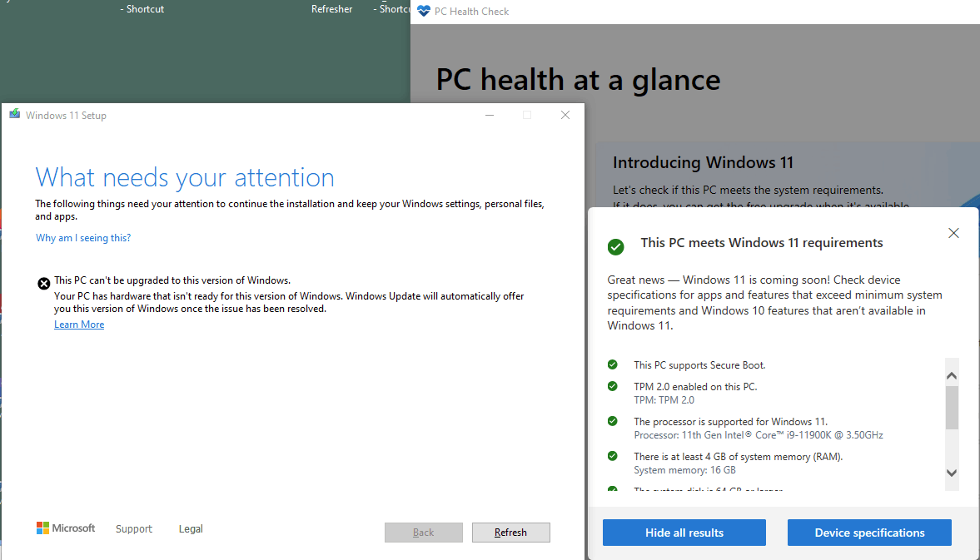Click the Refresher desktop shortcut label

[332, 9]
